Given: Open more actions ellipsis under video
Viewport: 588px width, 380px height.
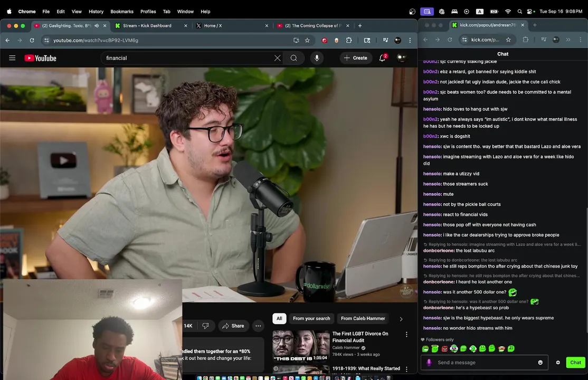Looking at the screenshot, I should 259,326.
